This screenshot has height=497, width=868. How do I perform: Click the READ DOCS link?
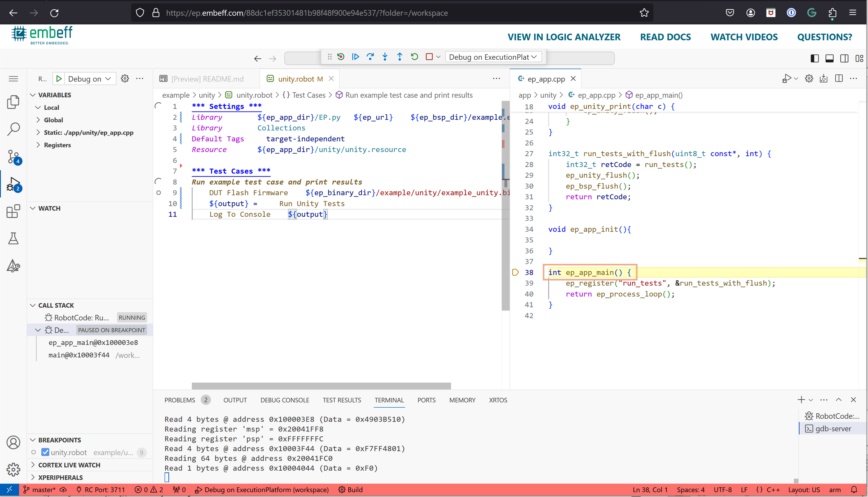coord(665,37)
